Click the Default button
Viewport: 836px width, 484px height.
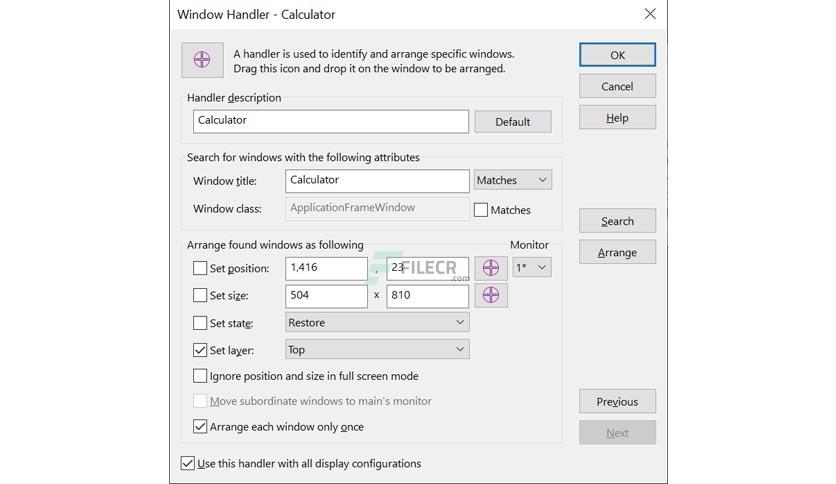click(x=513, y=122)
